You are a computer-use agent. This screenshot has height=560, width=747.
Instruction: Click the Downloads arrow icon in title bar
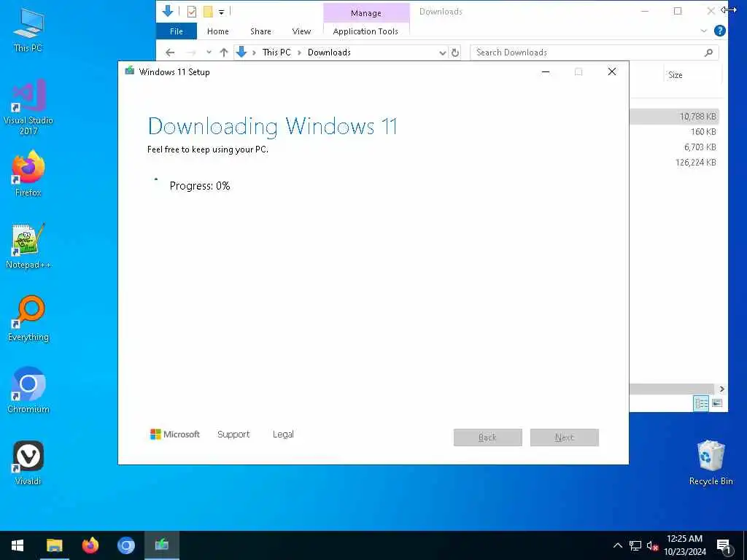coord(167,11)
